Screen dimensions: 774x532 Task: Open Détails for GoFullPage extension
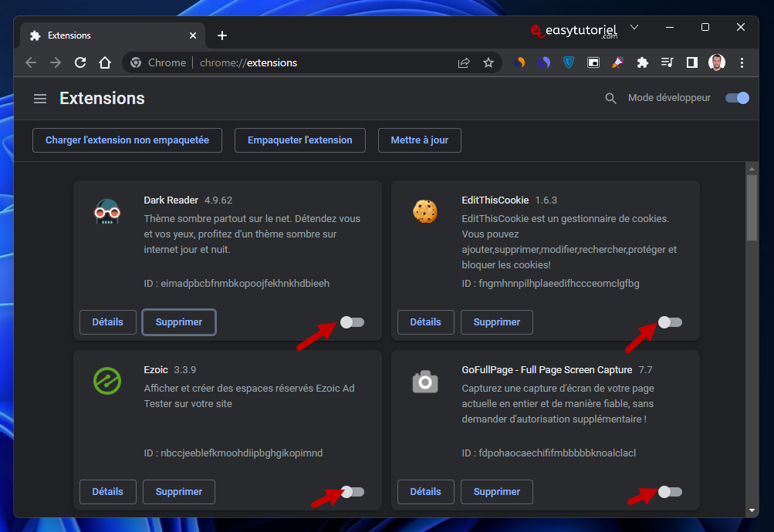pyautogui.click(x=425, y=491)
